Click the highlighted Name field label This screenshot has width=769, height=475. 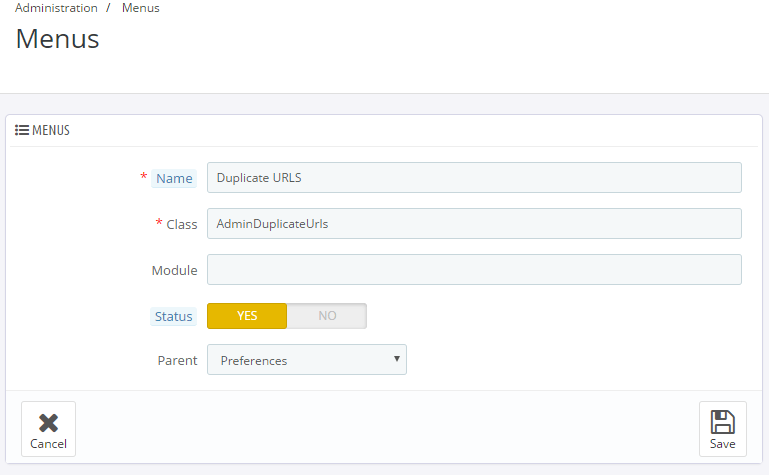(x=174, y=179)
